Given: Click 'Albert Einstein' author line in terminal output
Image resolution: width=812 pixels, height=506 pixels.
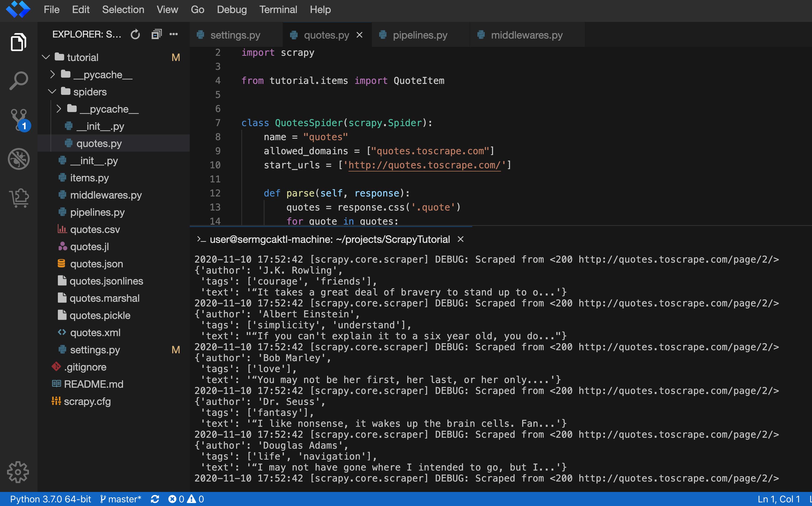Looking at the screenshot, I should [277, 314].
